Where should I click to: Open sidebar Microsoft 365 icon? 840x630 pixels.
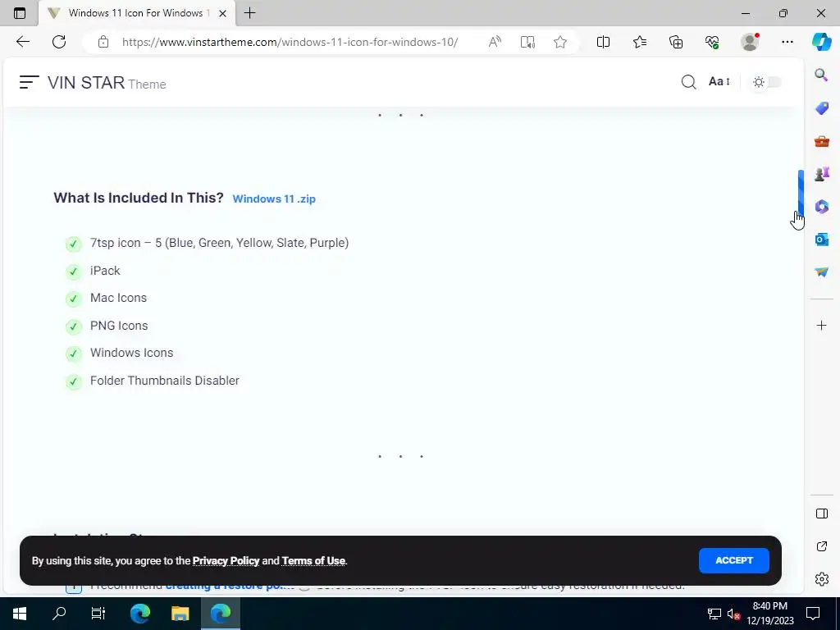click(x=821, y=207)
